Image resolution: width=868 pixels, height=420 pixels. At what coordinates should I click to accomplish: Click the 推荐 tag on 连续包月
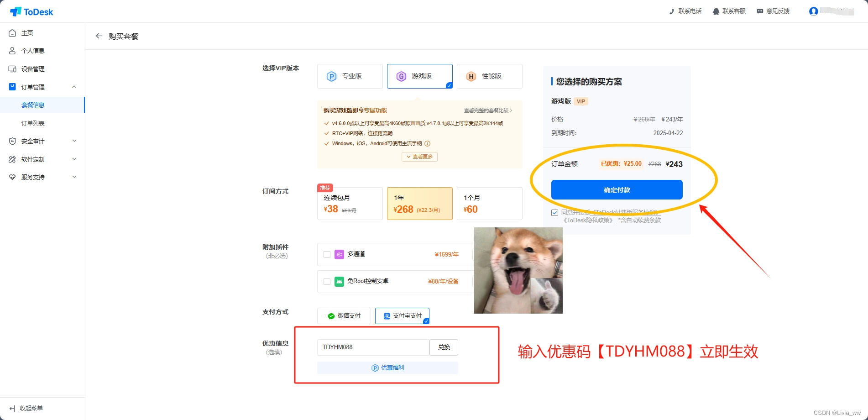click(325, 188)
